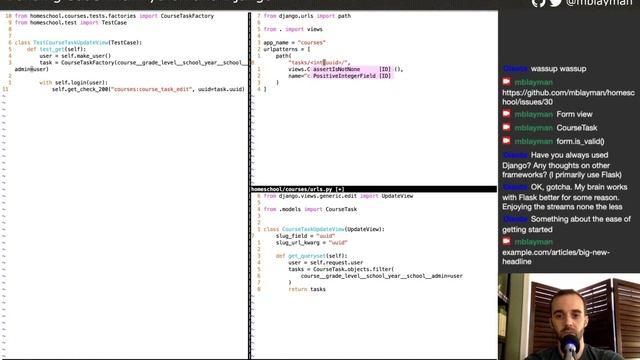
Task: Click the slug_url_kwarg = "uuid" line
Action: coord(311,242)
